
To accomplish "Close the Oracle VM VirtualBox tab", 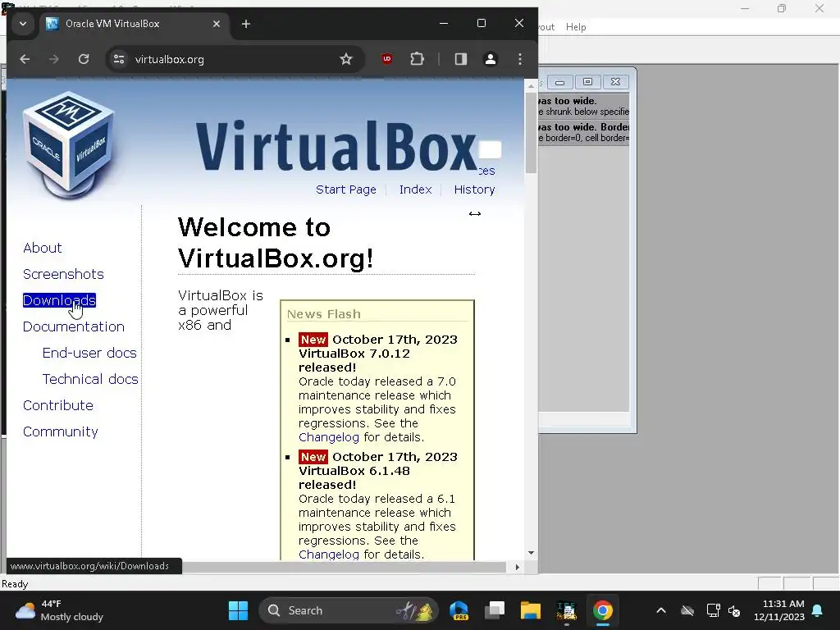I will point(217,24).
